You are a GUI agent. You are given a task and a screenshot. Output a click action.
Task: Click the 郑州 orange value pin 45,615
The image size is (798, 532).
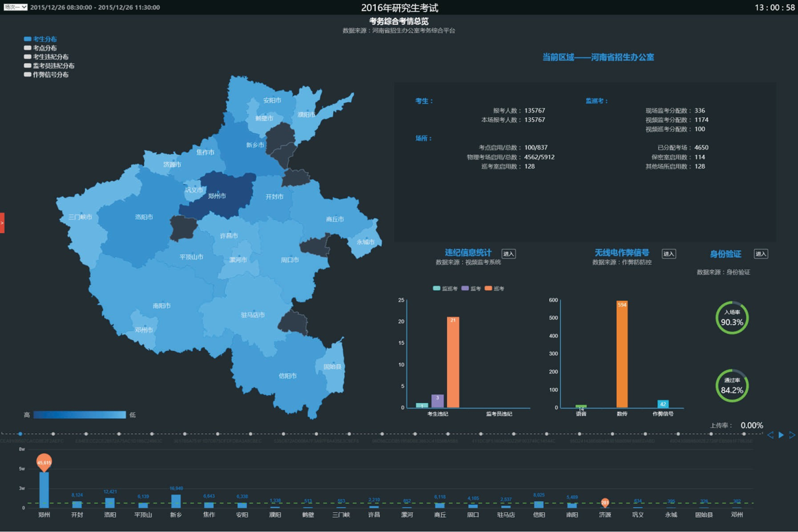pos(44,463)
